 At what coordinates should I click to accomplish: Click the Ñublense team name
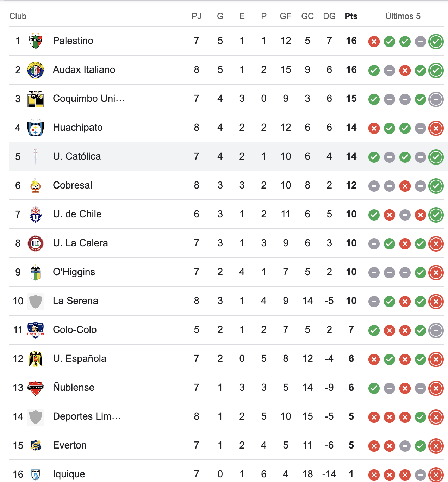(73, 388)
